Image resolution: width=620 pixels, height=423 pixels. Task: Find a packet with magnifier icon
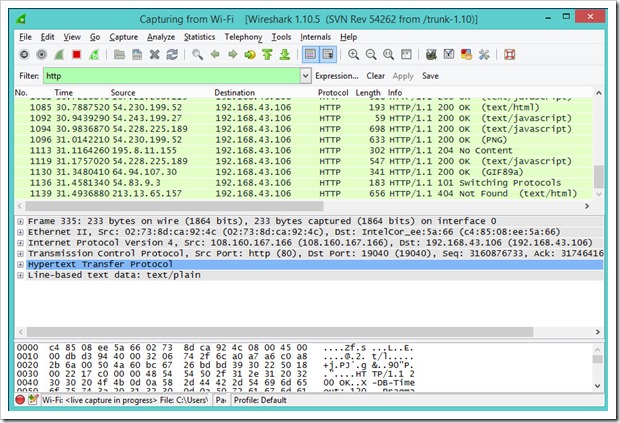point(197,55)
